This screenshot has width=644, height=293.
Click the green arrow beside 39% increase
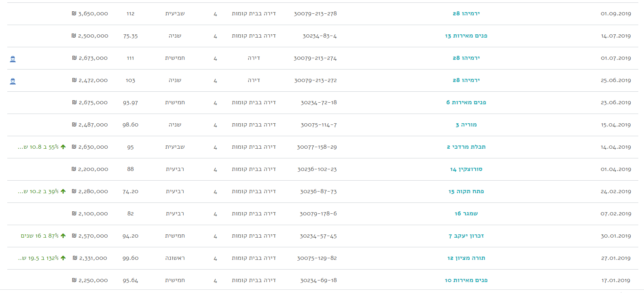coord(63,192)
